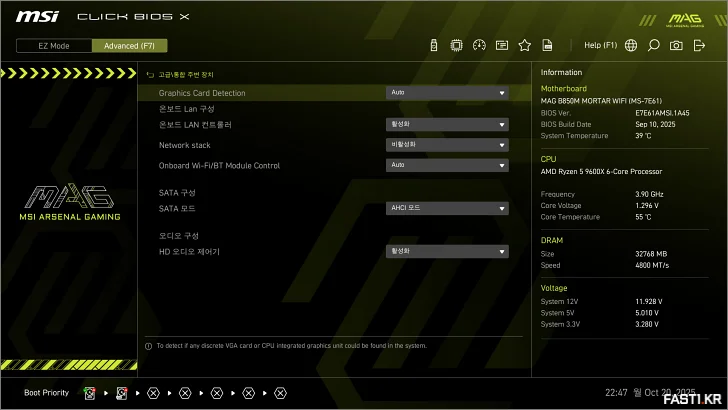Select Graphics Card Detection label

(202, 93)
